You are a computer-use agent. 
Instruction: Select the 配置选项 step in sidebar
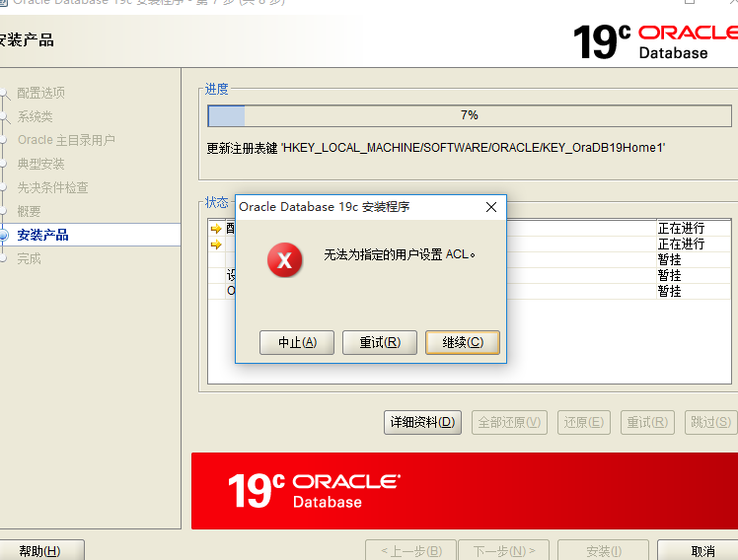(x=41, y=93)
